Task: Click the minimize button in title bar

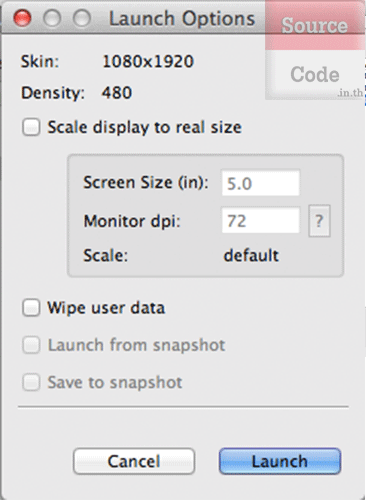Action: coord(52,18)
